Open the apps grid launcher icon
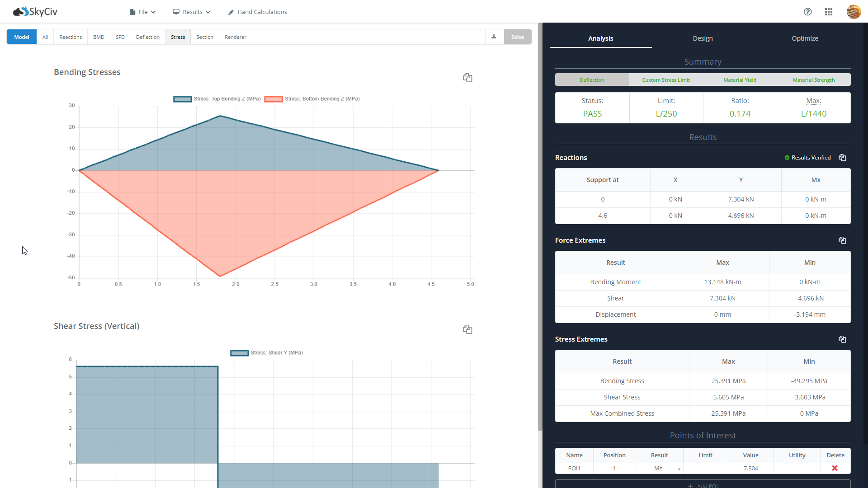This screenshot has height=488, width=868. [x=829, y=12]
